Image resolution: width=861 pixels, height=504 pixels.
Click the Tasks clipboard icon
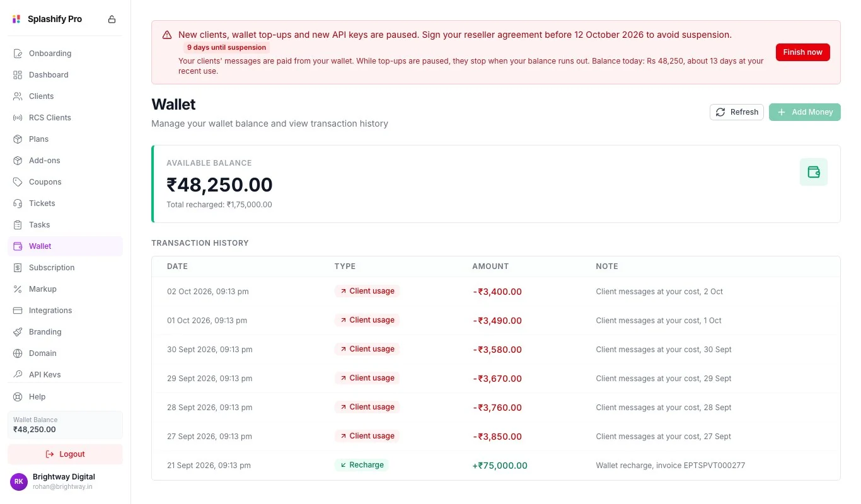pos(18,225)
